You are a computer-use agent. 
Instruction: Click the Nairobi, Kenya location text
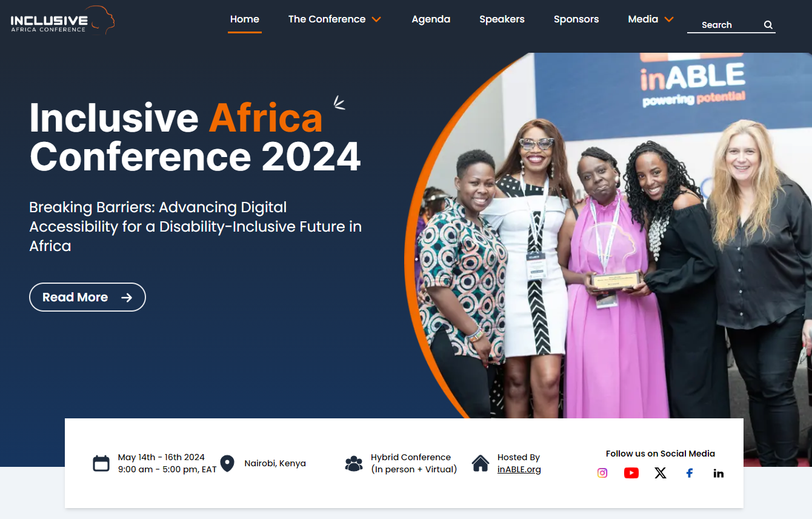[275, 464]
